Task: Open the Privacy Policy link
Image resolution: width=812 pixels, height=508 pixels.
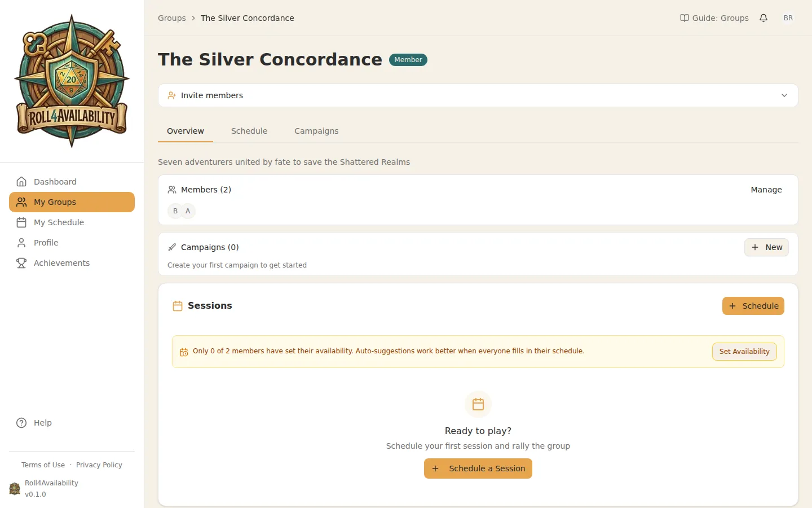Action: (99, 465)
